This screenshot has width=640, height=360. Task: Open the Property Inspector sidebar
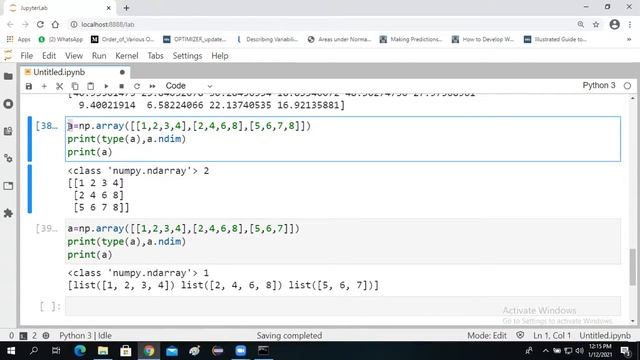tap(8, 158)
